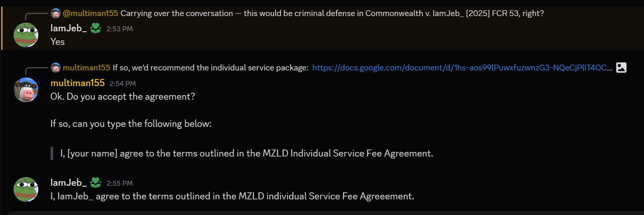This screenshot has width=644, height=215.
Task: Click the quoted "I, [your name] agree" block
Action: click(246, 154)
